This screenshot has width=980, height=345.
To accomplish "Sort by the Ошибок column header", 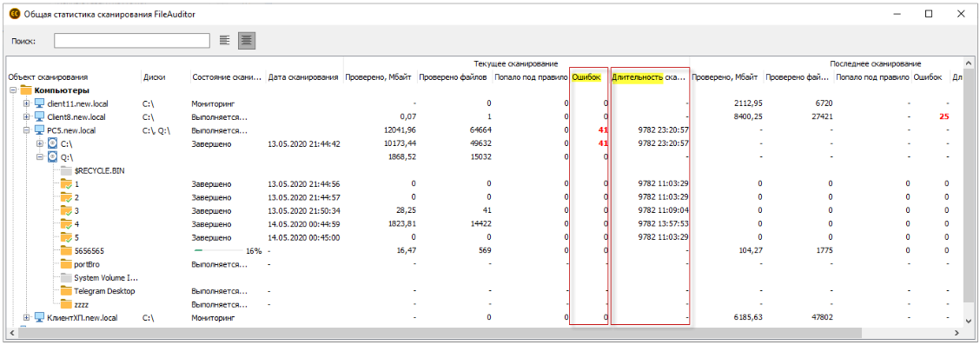I will coord(587,77).
